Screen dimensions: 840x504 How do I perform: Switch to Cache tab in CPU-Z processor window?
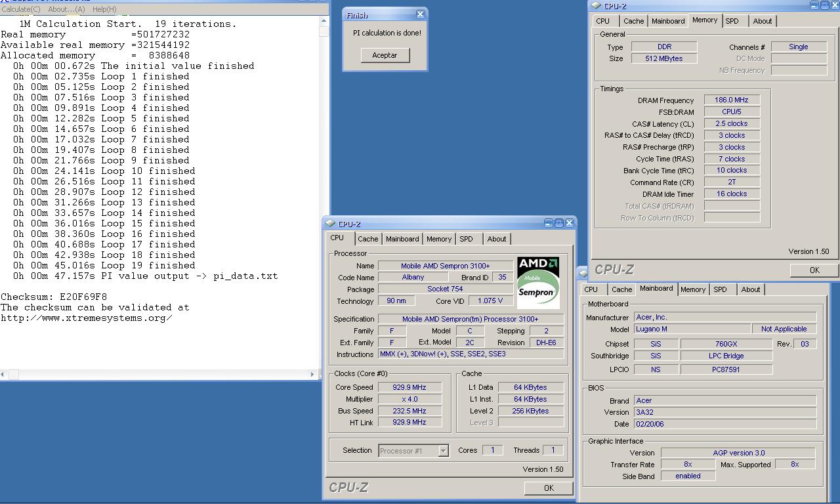click(x=367, y=239)
